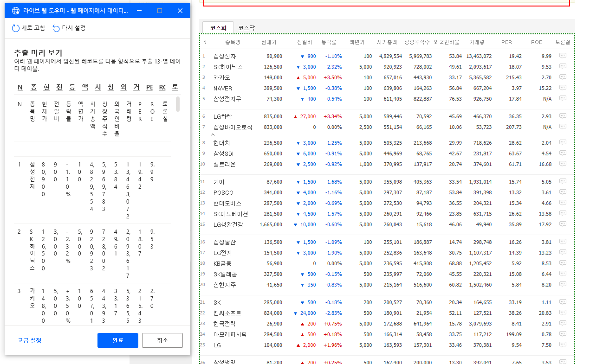
Task: Click the globe icon in dialog title bar
Action: click(x=16, y=11)
